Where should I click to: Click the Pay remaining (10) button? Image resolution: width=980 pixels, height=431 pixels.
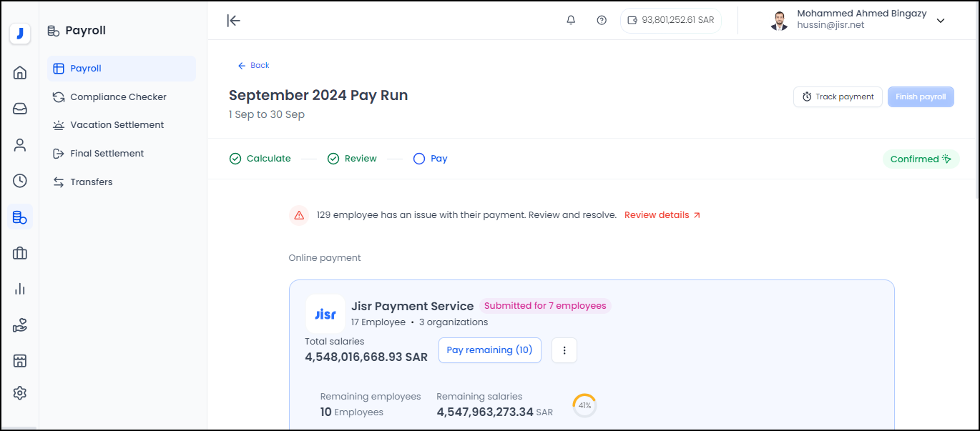[489, 350]
